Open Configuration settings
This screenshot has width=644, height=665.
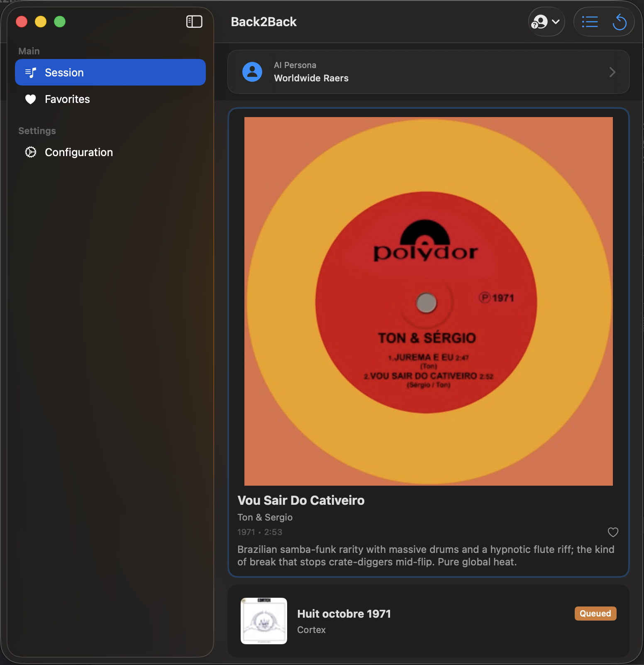pyautogui.click(x=110, y=152)
